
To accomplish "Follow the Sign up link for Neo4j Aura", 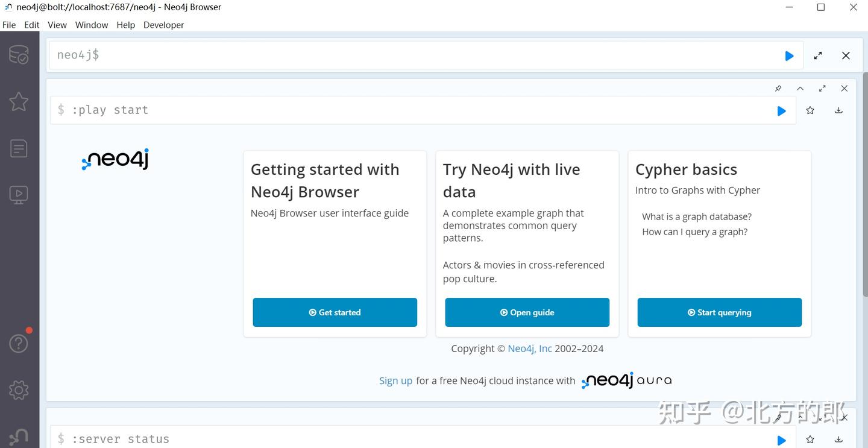I will pos(395,380).
